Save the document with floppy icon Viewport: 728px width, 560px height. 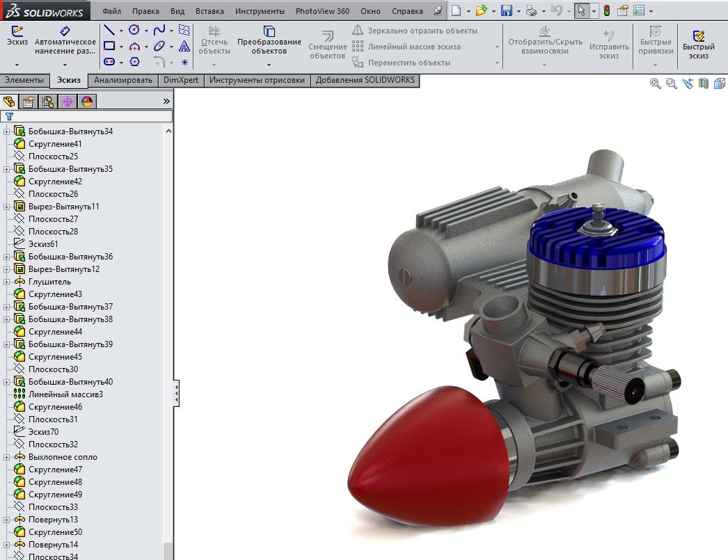(507, 10)
